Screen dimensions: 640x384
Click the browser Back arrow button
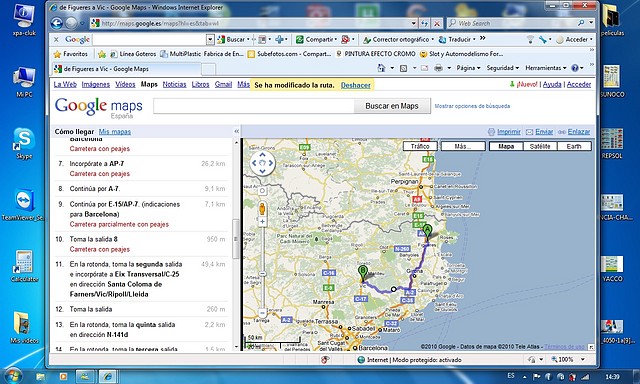click(x=57, y=23)
